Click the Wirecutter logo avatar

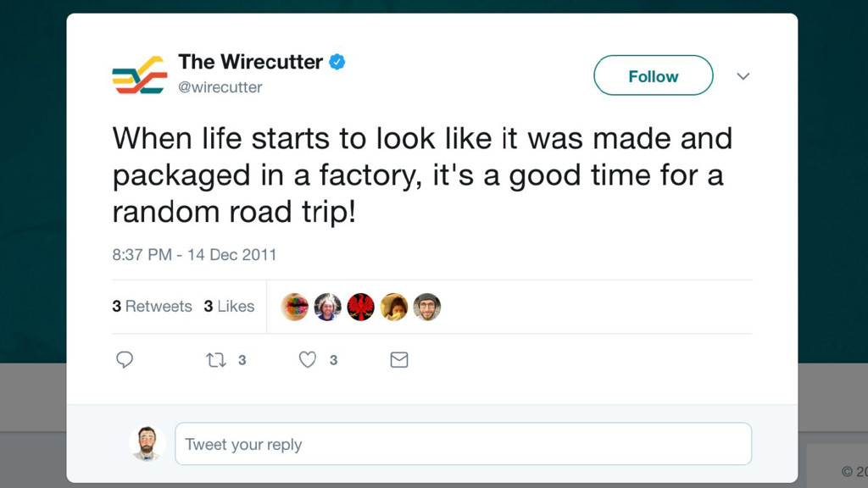pyautogui.click(x=139, y=75)
